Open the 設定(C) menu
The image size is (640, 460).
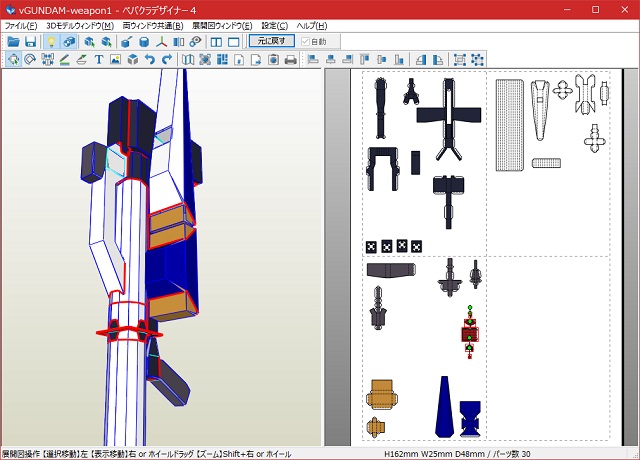click(275, 26)
